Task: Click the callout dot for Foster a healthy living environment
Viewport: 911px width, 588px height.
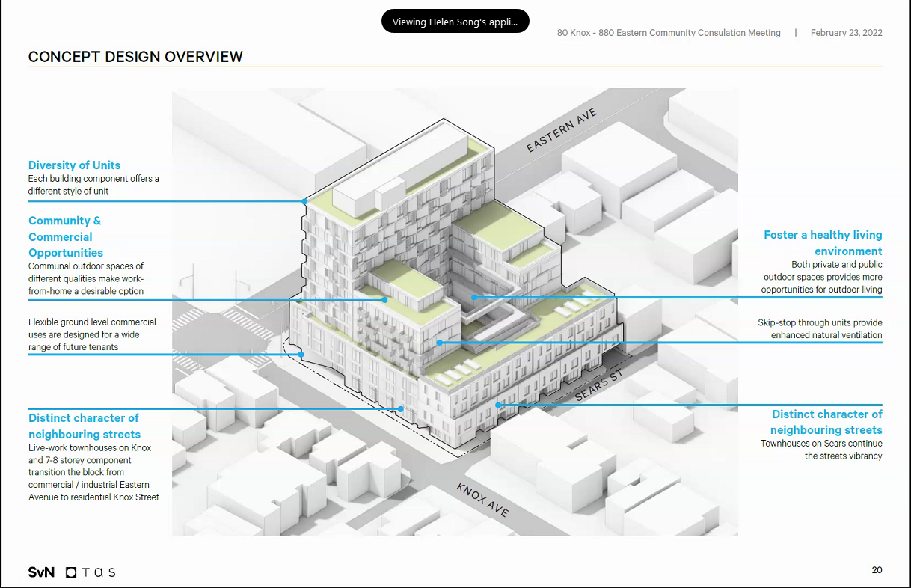Action: (x=474, y=297)
